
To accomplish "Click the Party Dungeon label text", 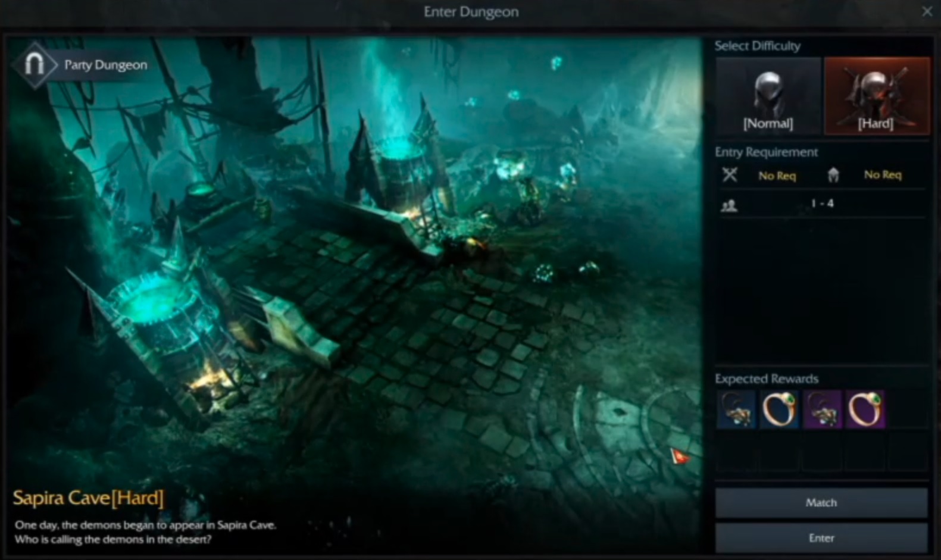I will pyautogui.click(x=105, y=65).
